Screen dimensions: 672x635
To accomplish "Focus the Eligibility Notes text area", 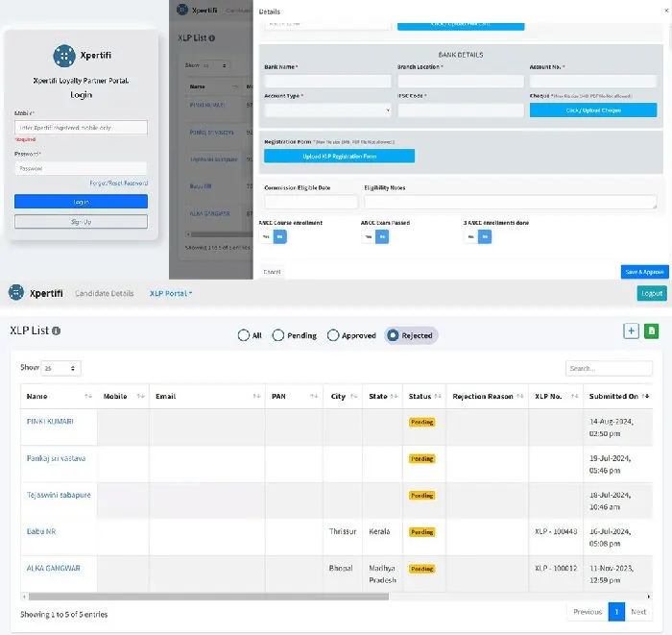I will click(511, 202).
